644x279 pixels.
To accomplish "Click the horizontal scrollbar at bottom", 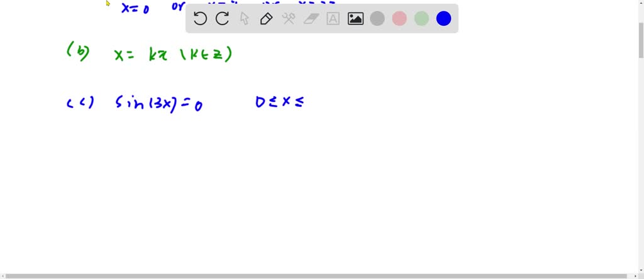I will pyautogui.click(x=316, y=276).
